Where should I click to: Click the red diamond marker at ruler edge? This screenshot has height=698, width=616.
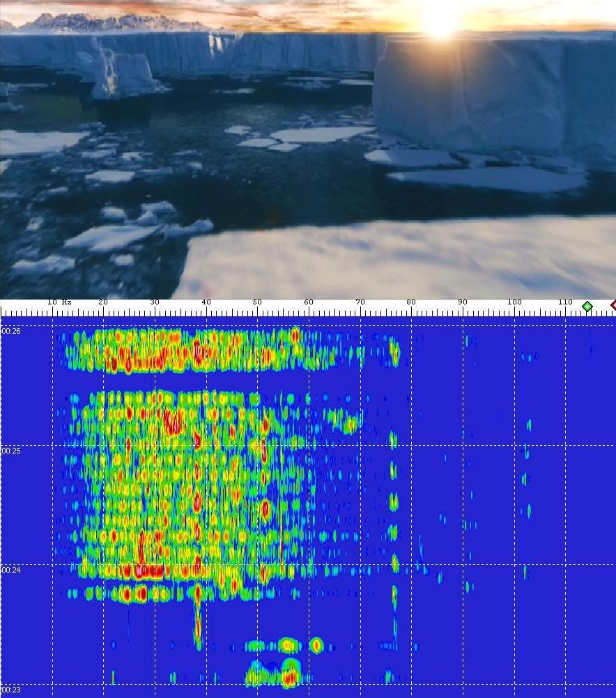click(x=613, y=305)
